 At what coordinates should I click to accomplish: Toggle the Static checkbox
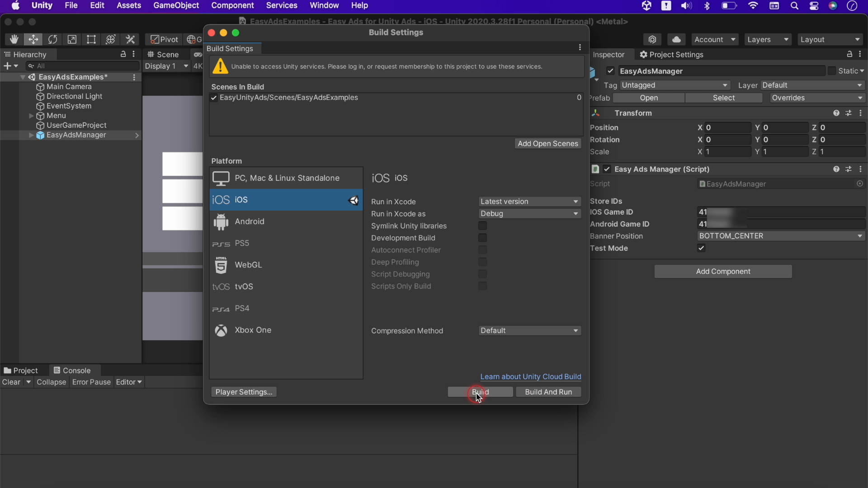(x=832, y=71)
